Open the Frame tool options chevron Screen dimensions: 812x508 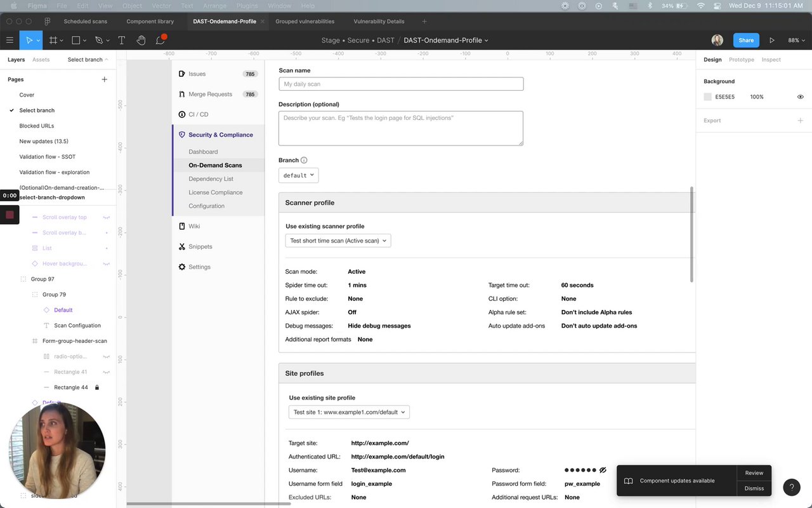[x=63, y=41]
